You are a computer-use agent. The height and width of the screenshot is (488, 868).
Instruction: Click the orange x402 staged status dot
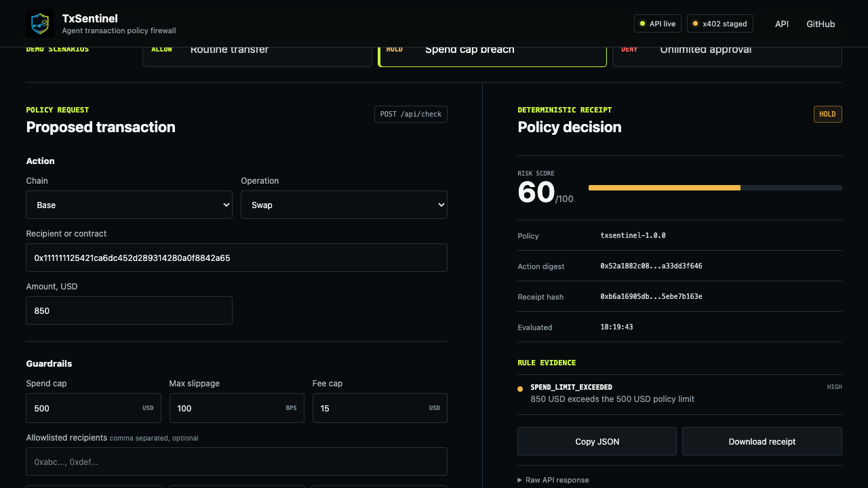695,24
